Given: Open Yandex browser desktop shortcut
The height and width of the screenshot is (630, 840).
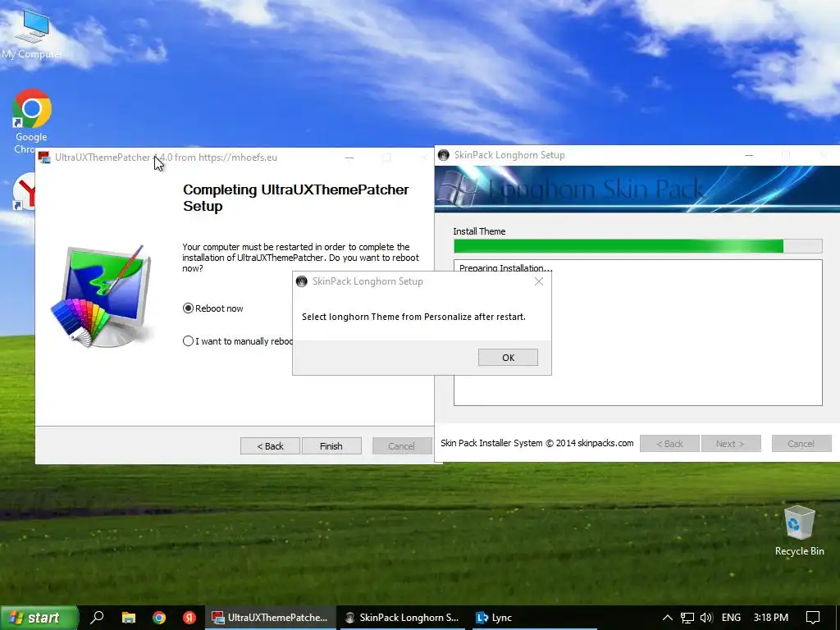Looking at the screenshot, I should tap(24, 192).
